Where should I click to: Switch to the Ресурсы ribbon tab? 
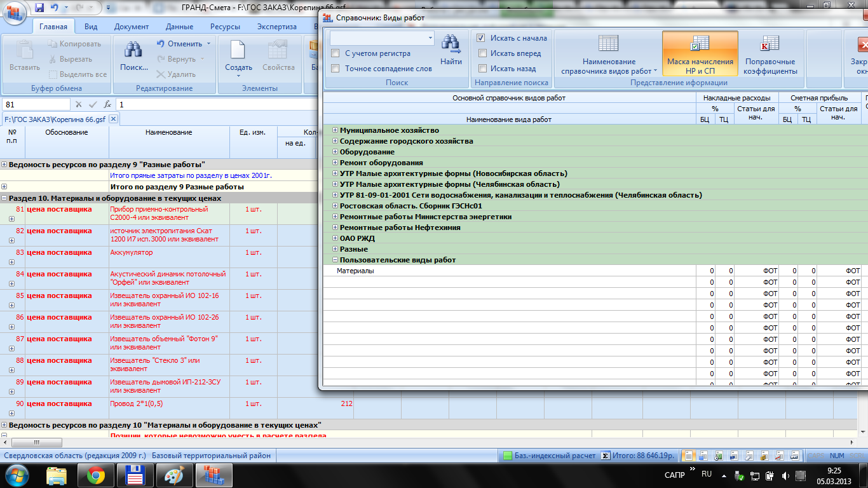click(x=225, y=27)
